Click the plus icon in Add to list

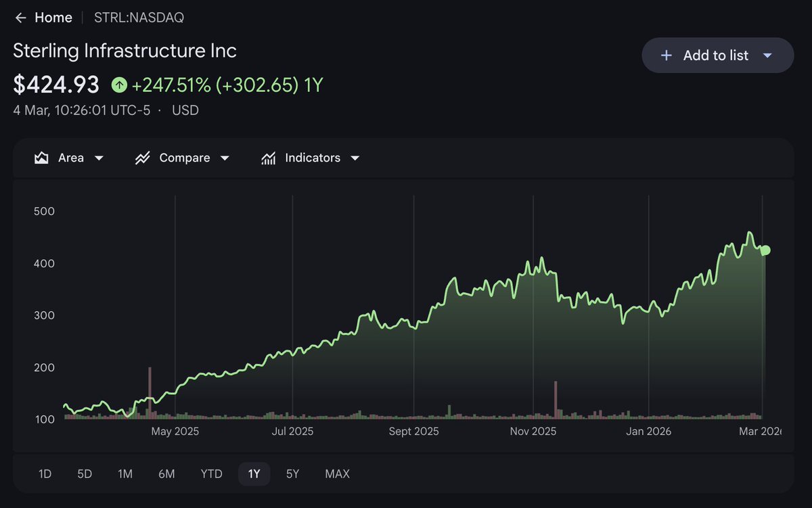(x=666, y=55)
